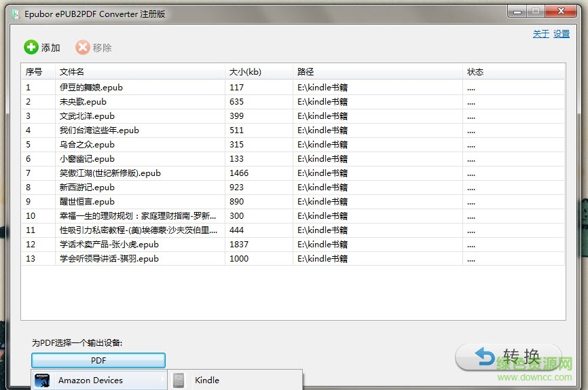Image resolution: width=588 pixels, height=390 pixels.
Task: Sort by 序号 column header
Action: click(x=38, y=72)
